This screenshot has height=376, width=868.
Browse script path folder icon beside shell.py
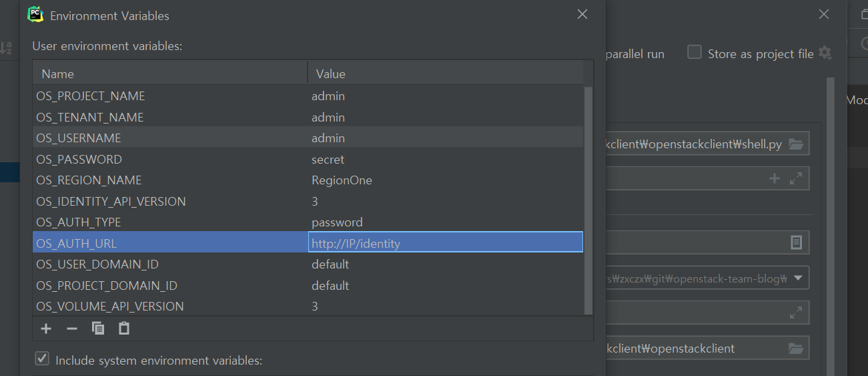pos(795,144)
